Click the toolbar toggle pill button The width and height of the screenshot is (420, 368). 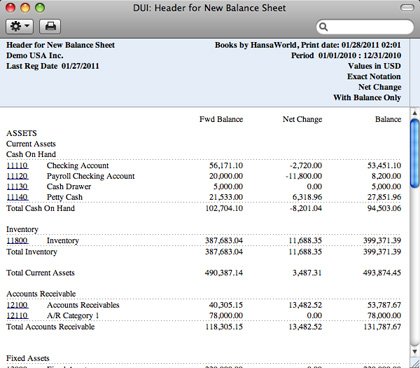click(407, 8)
